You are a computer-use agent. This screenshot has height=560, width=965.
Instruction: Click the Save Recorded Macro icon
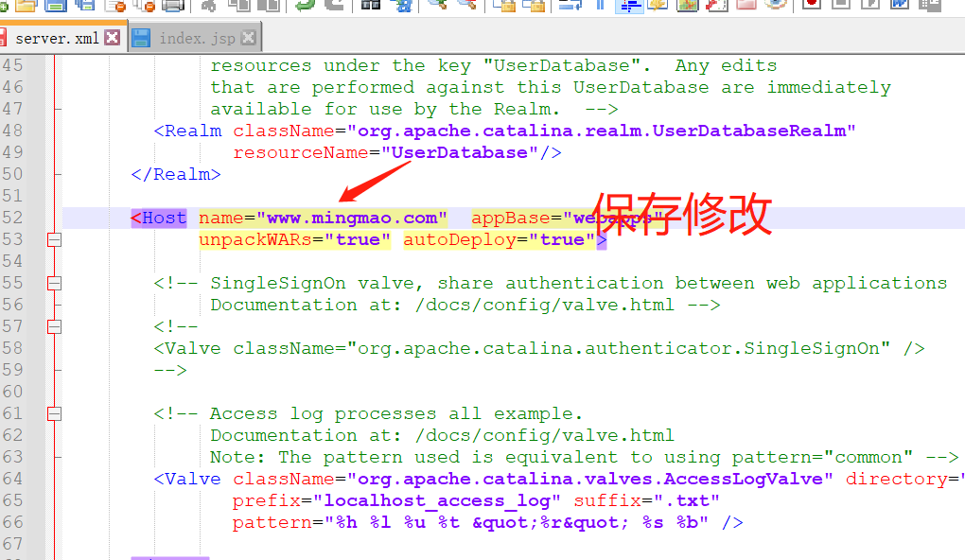930,6
